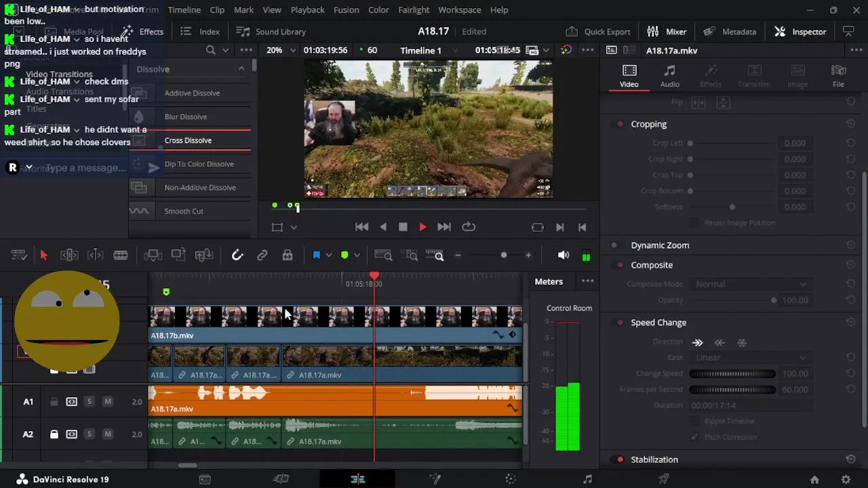The image size is (868, 488).
Task: Open Timeline View Options icon
Action: pyautogui.click(x=19, y=255)
